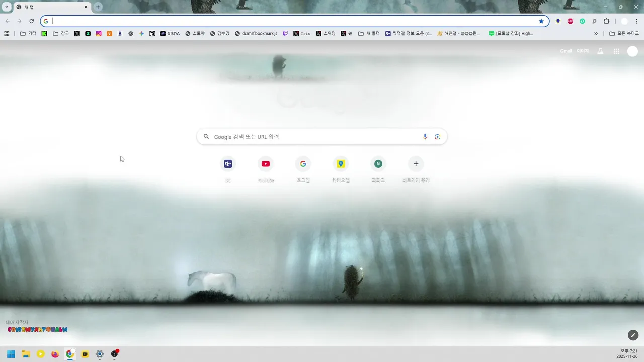Screen dimensions: 644x362
Task: Select the 새 탭 browser tab
Action: (51, 7)
